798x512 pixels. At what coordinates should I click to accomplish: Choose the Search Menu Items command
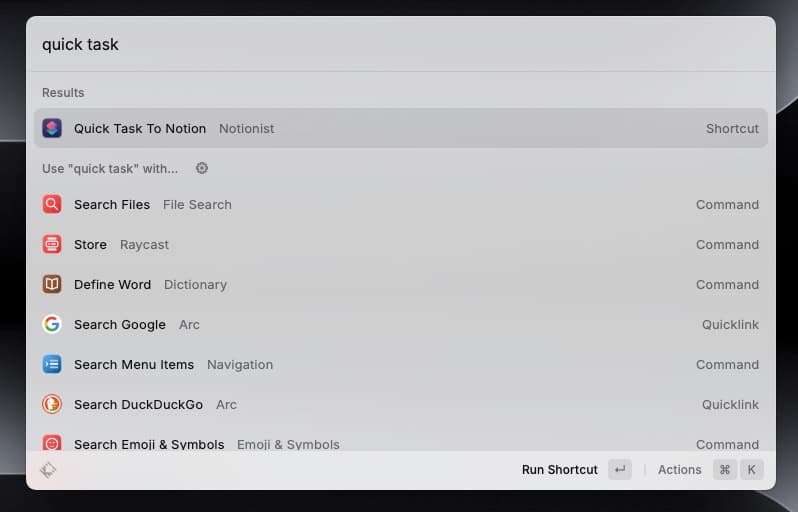click(401, 364)
